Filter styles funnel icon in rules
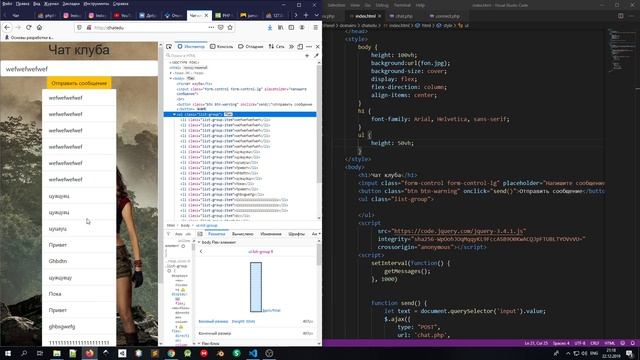 pos(168,234)
